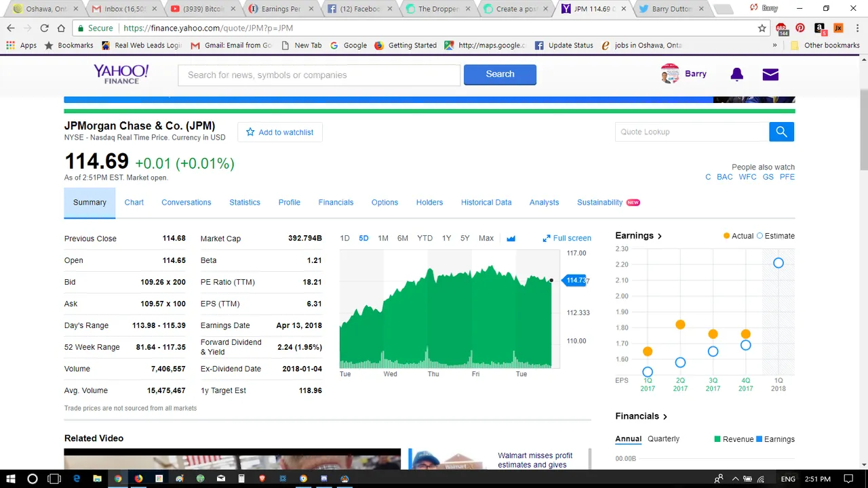Select the YTD chart range
Image resolution: width=868 pixels, height=488 pixels.
tap(425, 238)
